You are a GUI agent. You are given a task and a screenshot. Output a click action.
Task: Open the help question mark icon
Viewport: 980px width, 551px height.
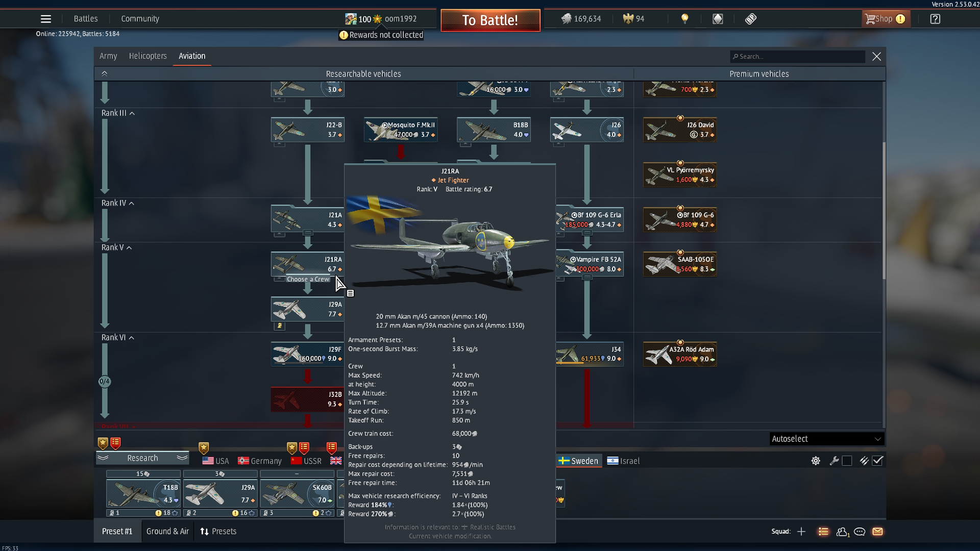pyautogui.click(x=935, y=19)
